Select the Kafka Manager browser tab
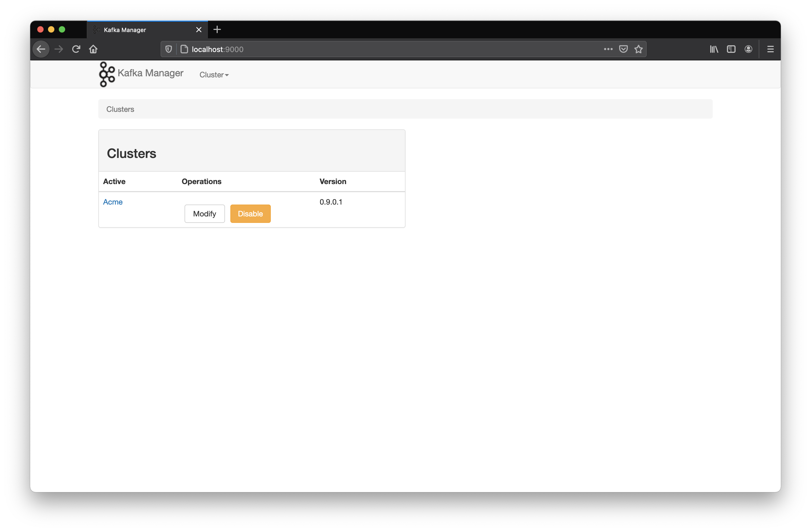Viewport: 811px width, 532px height. 143,30
